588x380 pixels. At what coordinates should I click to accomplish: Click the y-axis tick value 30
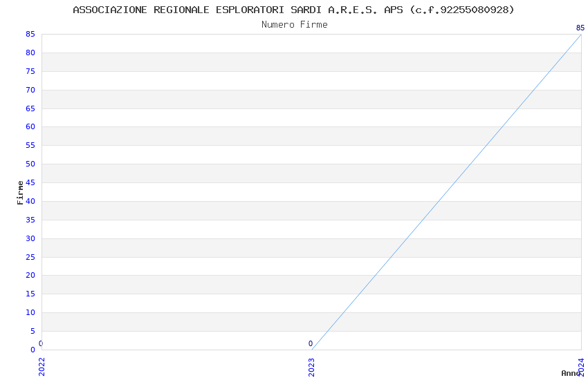(x=30, y=238)
